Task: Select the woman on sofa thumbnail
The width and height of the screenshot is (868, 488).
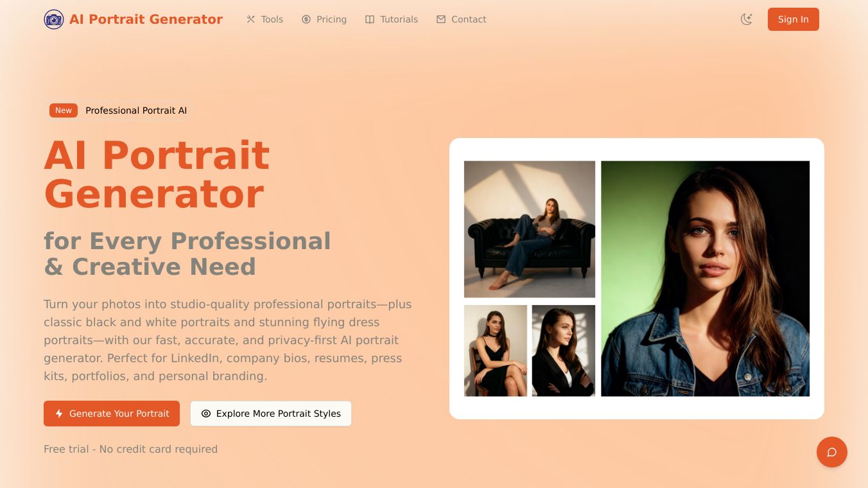Action: 530,229
